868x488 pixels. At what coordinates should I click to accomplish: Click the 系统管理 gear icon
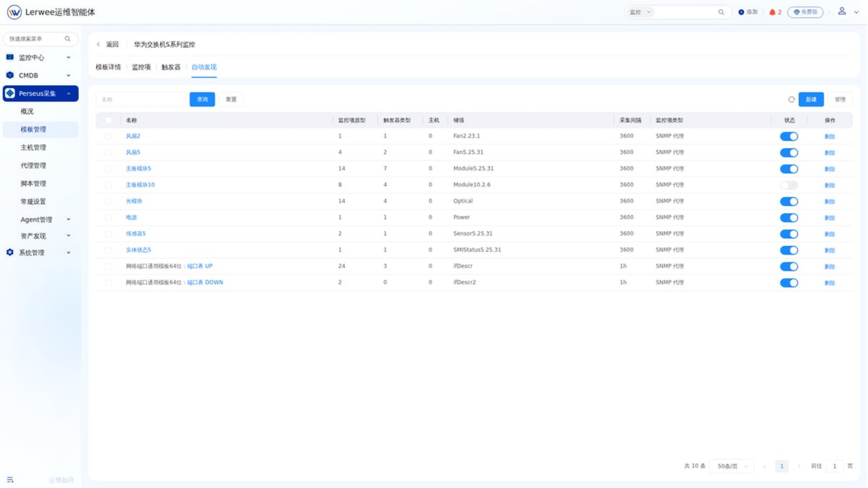(10, 253)
